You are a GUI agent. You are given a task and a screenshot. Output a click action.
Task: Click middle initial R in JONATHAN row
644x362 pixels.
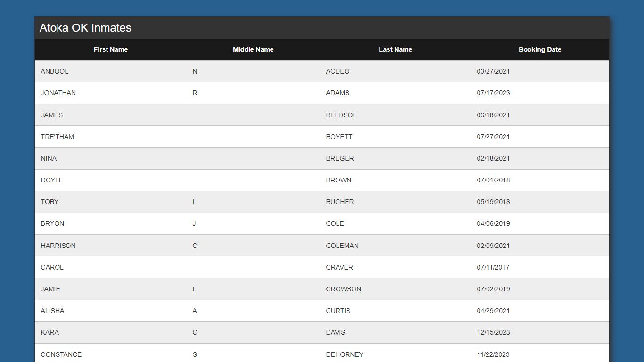(195, 93)
